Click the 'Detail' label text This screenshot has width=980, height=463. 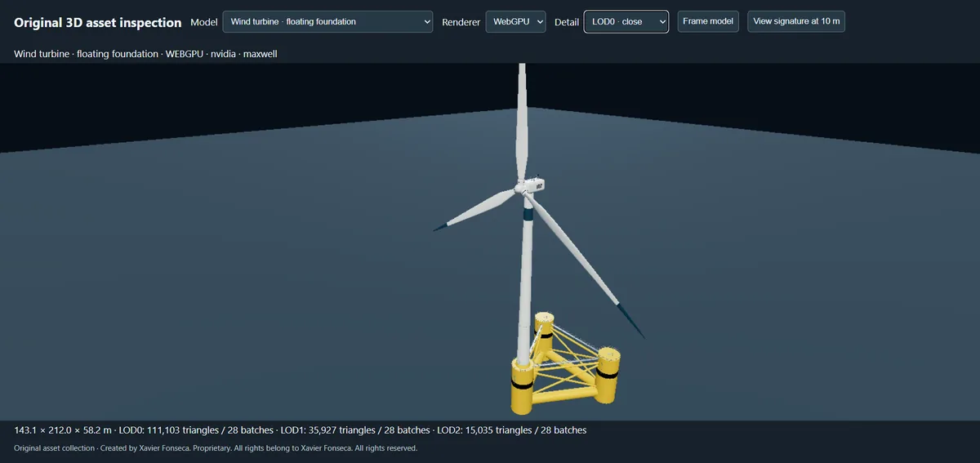[x=567, y=22]
